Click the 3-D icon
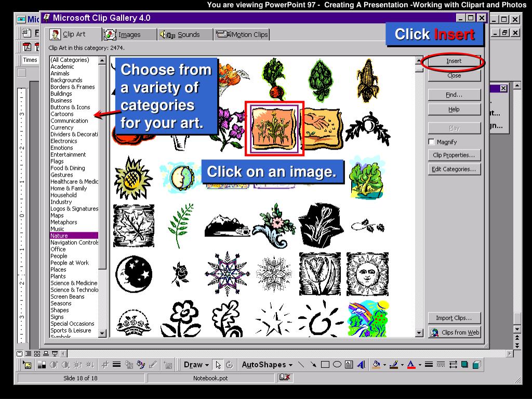The height and width of the screenshot is (399, 532). pyautogui.click(x=477, y=365)
